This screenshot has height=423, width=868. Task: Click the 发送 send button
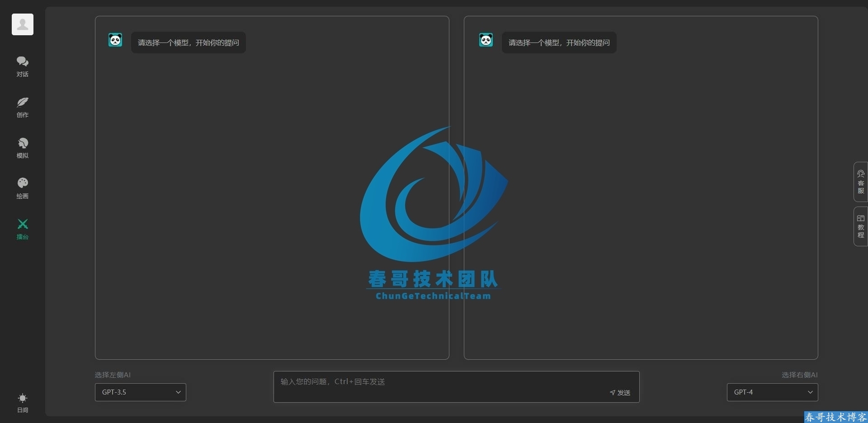pos(620,393)
